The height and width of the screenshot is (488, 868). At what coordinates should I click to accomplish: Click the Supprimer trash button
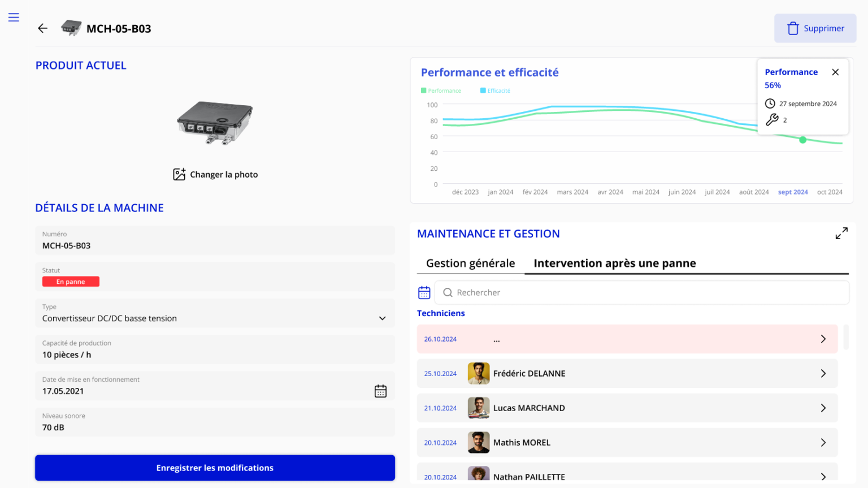[x=815, y=28]
